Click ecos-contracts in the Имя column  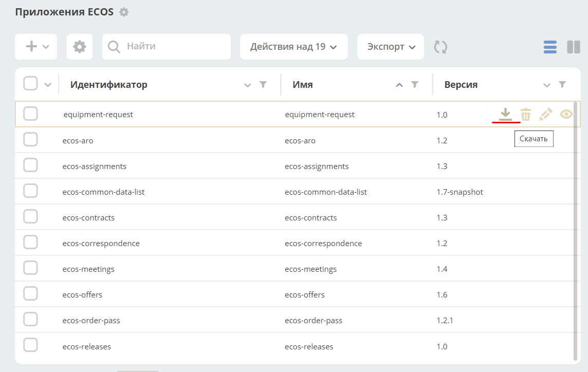pyautogui.click(x=311, y=218)
